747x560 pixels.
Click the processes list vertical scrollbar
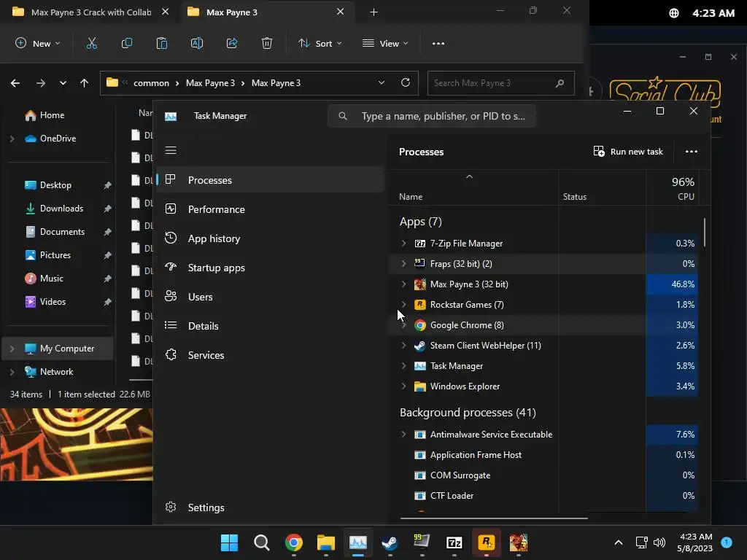pos(704,232)
